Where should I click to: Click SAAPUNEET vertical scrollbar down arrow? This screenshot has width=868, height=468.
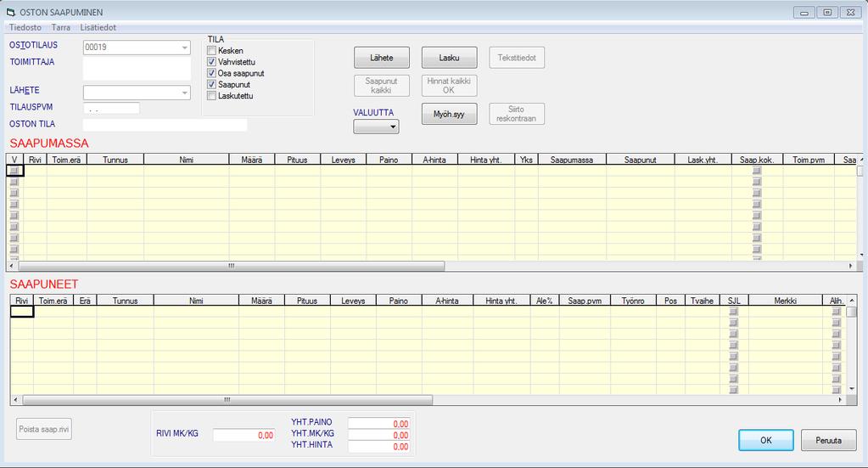tap(851, 389)
